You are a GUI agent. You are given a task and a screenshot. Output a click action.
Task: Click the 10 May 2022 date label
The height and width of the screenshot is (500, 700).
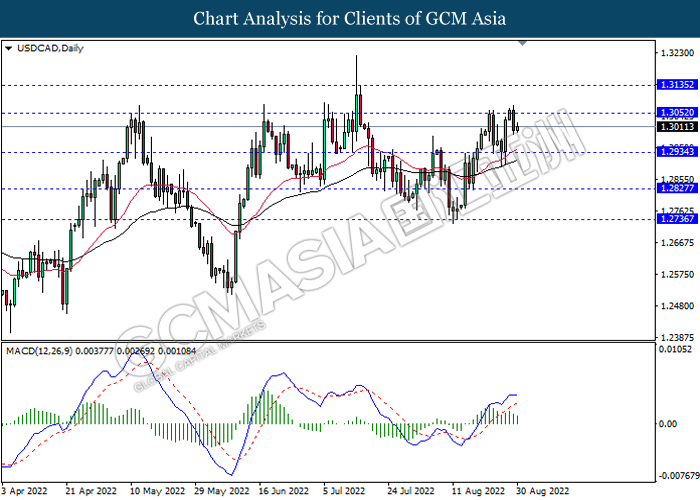[158, 491]
